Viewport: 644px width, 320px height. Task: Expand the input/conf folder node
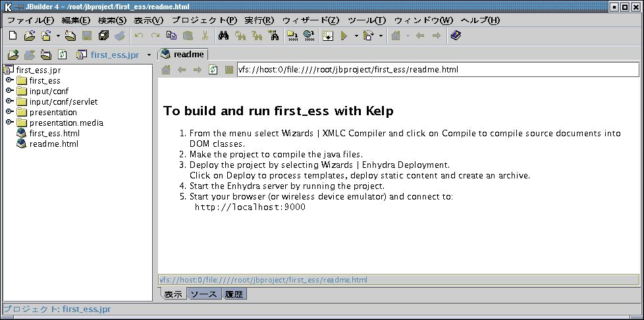[x=9, y=90]
